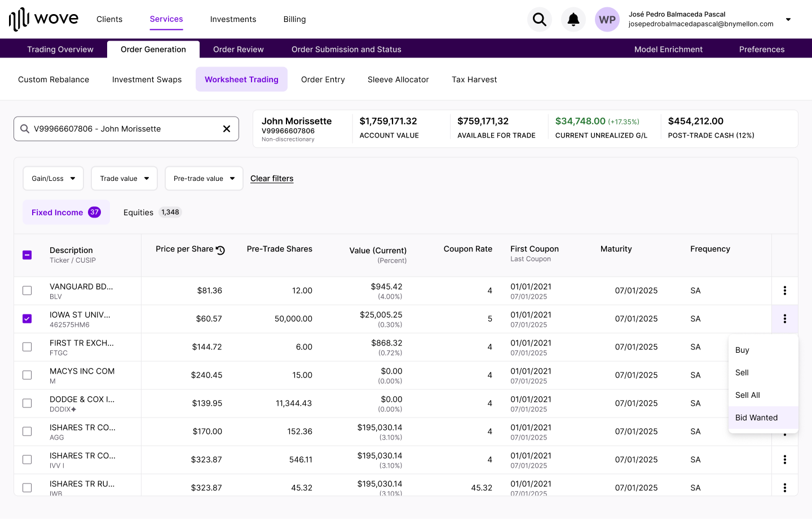Viewport: 812px width, 519px height.
Task: Uncheck the IOWA ST UNIV row checkbox
Action: (x=27, y=319)
